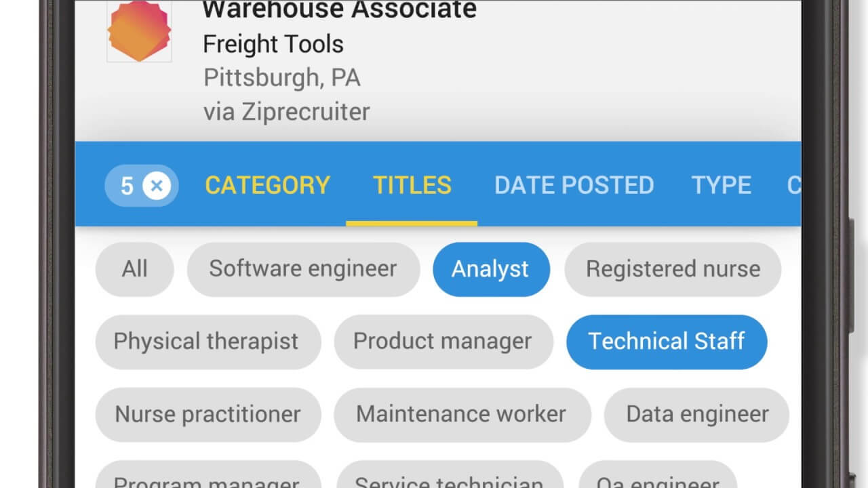Viewport: 868px width, 488px height.
Task: Toggle the Physical therapist chip
Action: [x=206, y=342]
